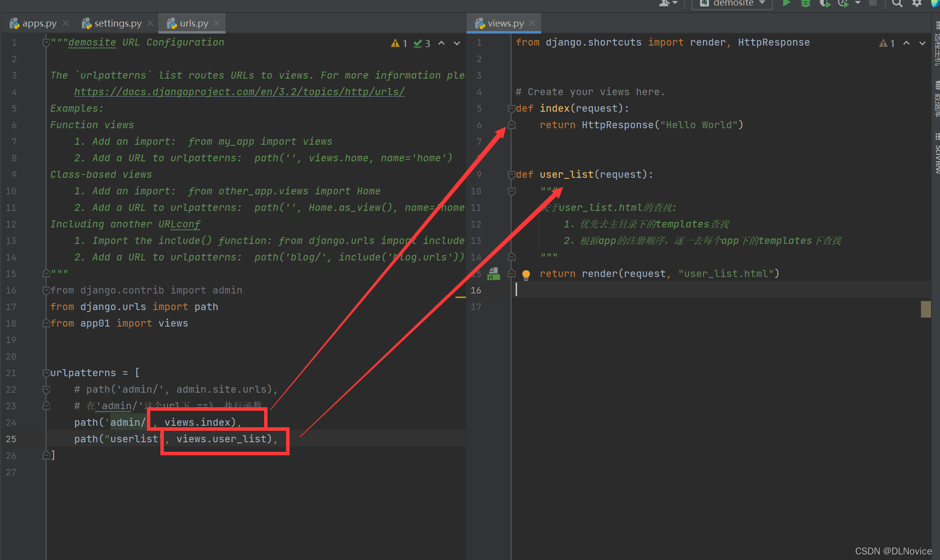The width and height of the screenshot is (940, 560).
Task: Open the remote host side tool panel
Action: [x=936, y=43]
